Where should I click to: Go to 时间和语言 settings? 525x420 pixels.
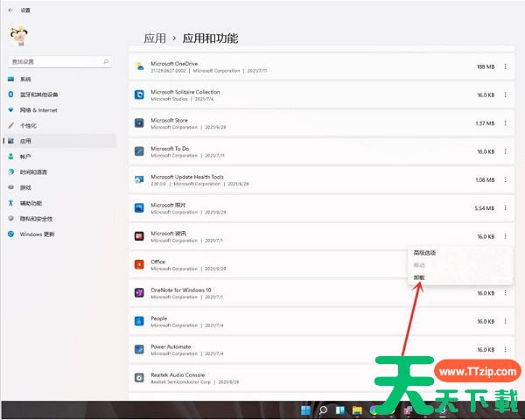click(59, 172)
